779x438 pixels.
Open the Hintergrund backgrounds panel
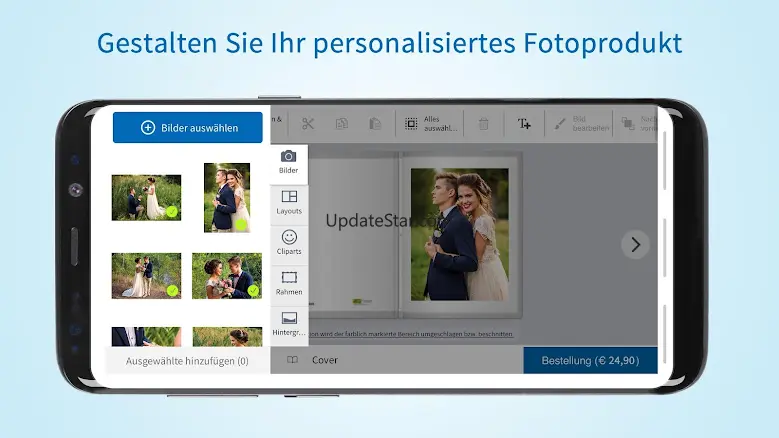[289, 324]
